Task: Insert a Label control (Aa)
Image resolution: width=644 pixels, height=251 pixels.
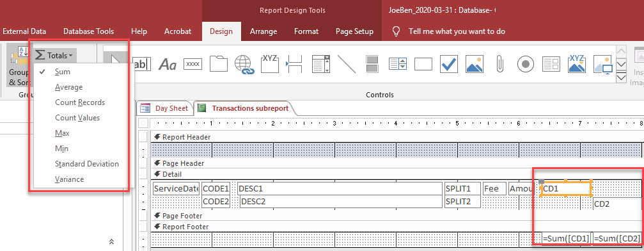Action: [x=167, y=64]
